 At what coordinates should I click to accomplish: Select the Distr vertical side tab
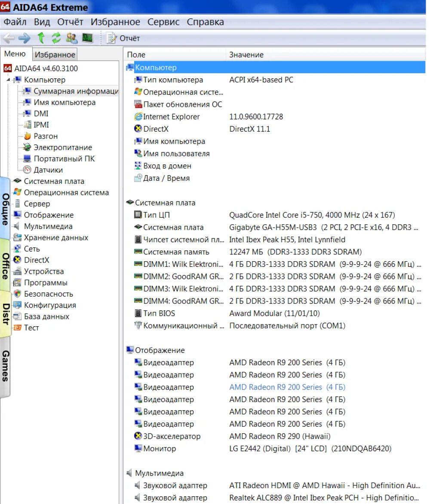point(5,314)
